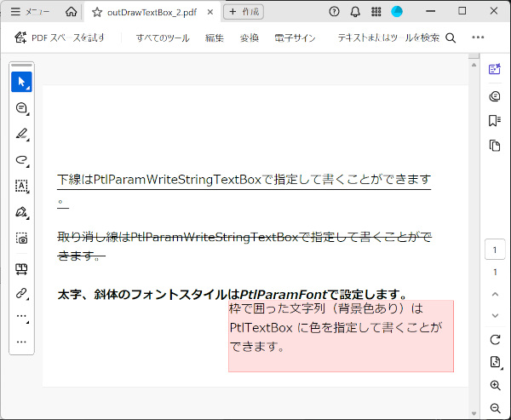Click PDF スペースを試す button
The width and height of the screenshot is (511, 420).
60,37
